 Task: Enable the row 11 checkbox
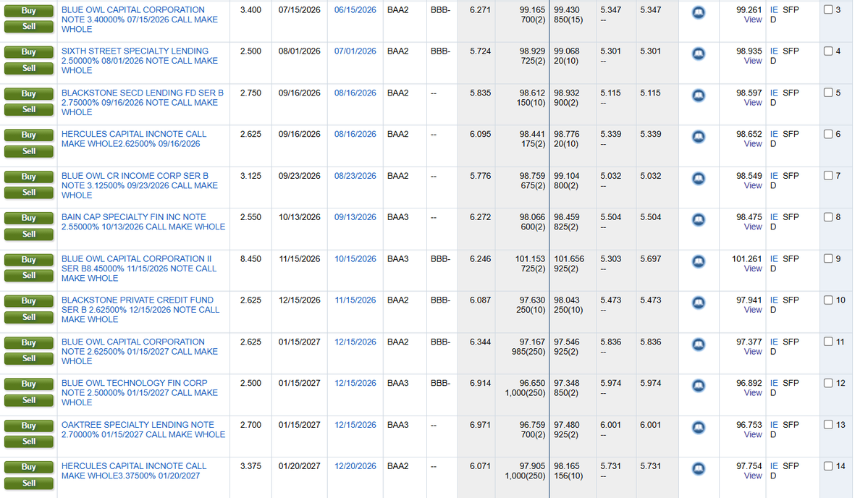tap(828, 342)
